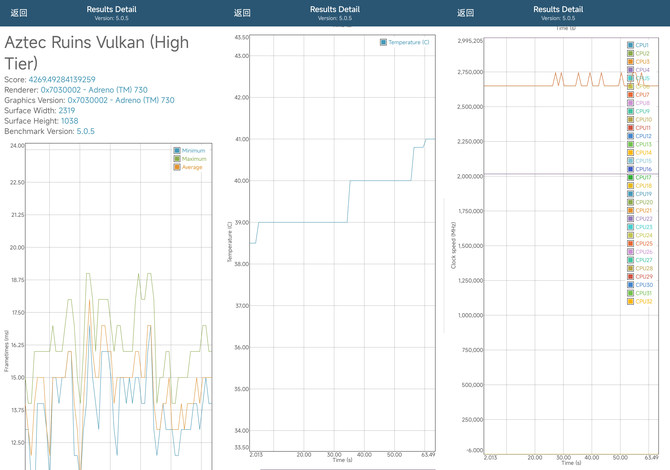Select the CPU16 legend marker
670x470 pixels.
tap(631, 169)
